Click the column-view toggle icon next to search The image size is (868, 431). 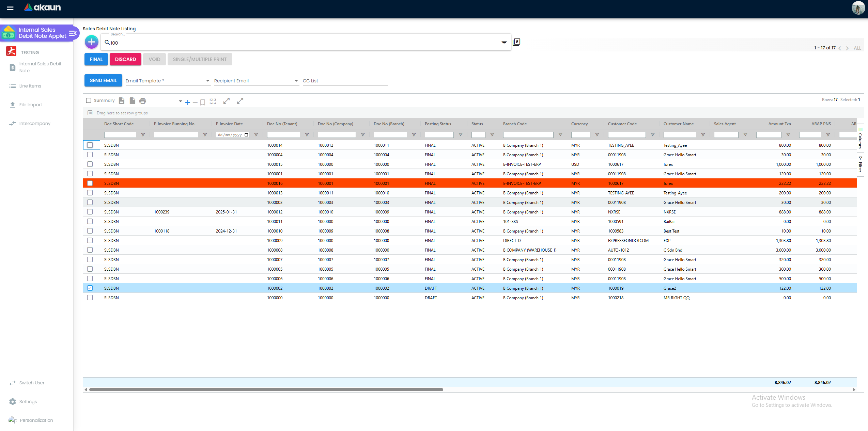coord(516,42)
